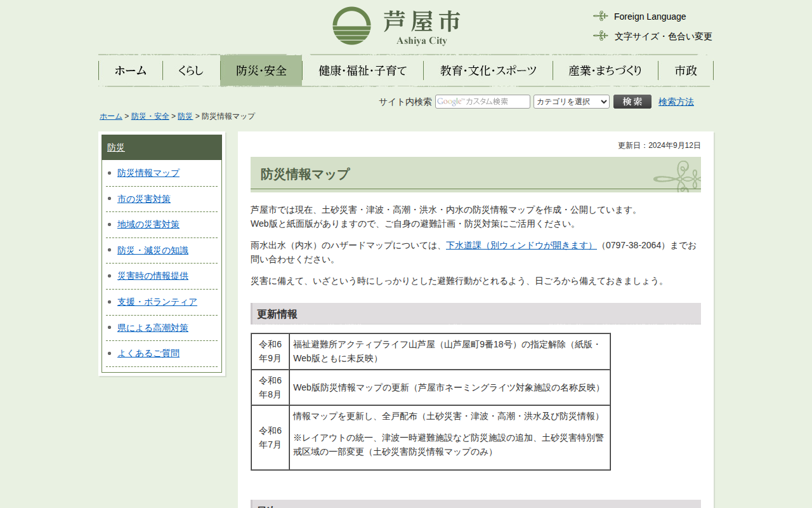The height and width of the screenshot is (508, 812).
Task: Open the 健康・福祉・子育て menu tab
Action: point(362,70)
